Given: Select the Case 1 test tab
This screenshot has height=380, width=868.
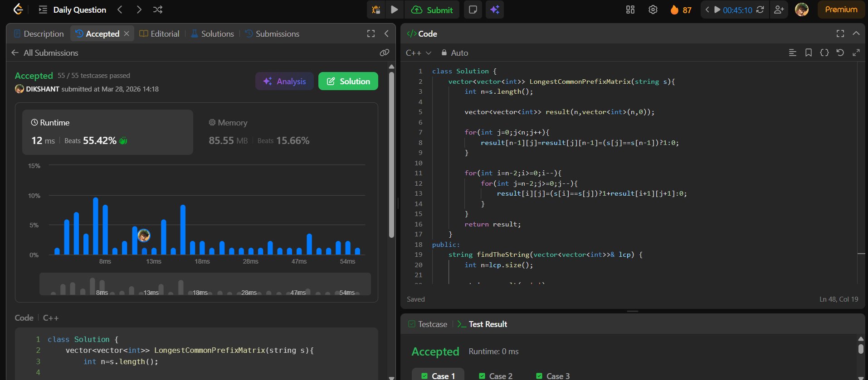Looking at the screenshot, I should [x=438, y=376].
